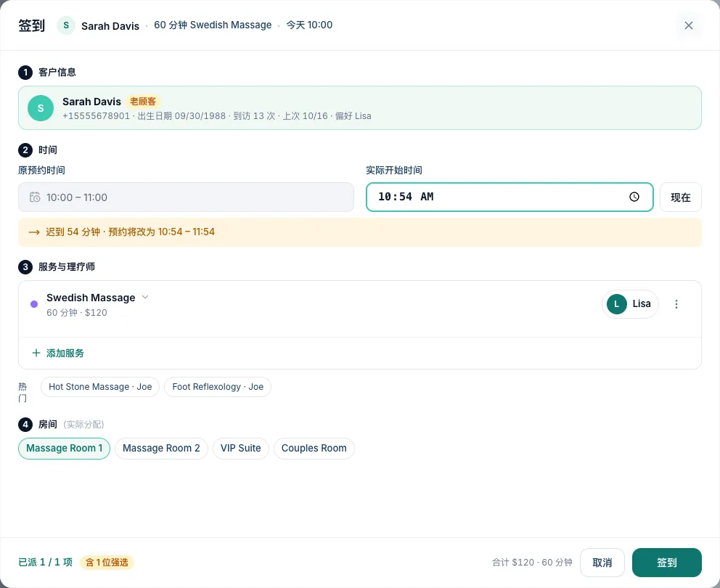Choose the Couples Room

pos(314,449)
